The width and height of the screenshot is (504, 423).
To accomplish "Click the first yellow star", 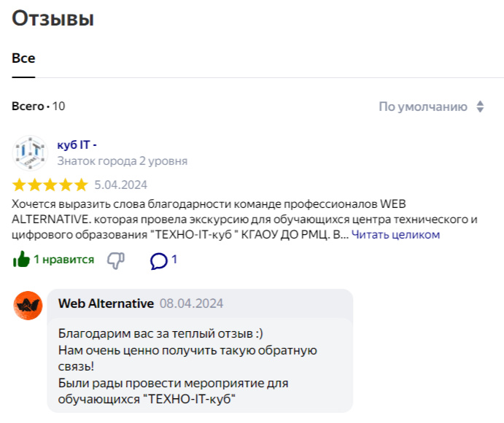I will click(x=19, y=185).
